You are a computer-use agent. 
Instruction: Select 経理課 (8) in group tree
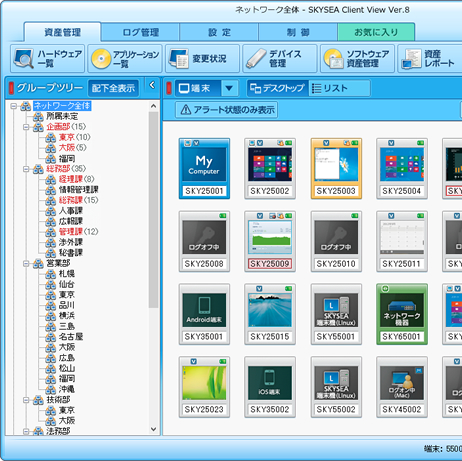76,179
